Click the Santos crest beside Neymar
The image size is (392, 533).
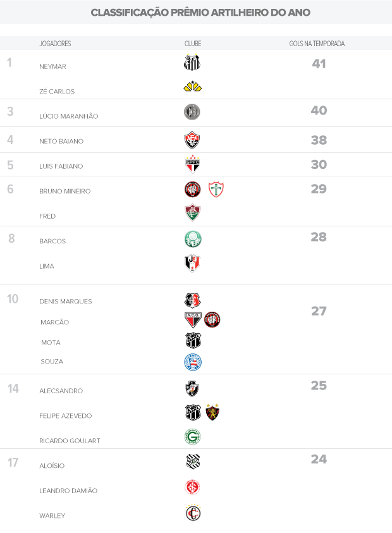pyautogui.click(x=192, y=63)
